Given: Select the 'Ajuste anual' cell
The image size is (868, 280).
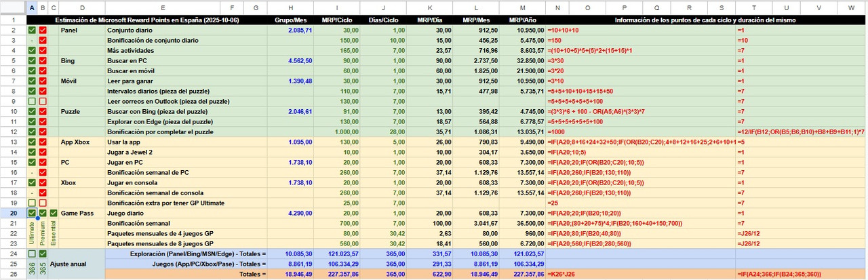Looking at the screenshot, I should pos(76,264).
